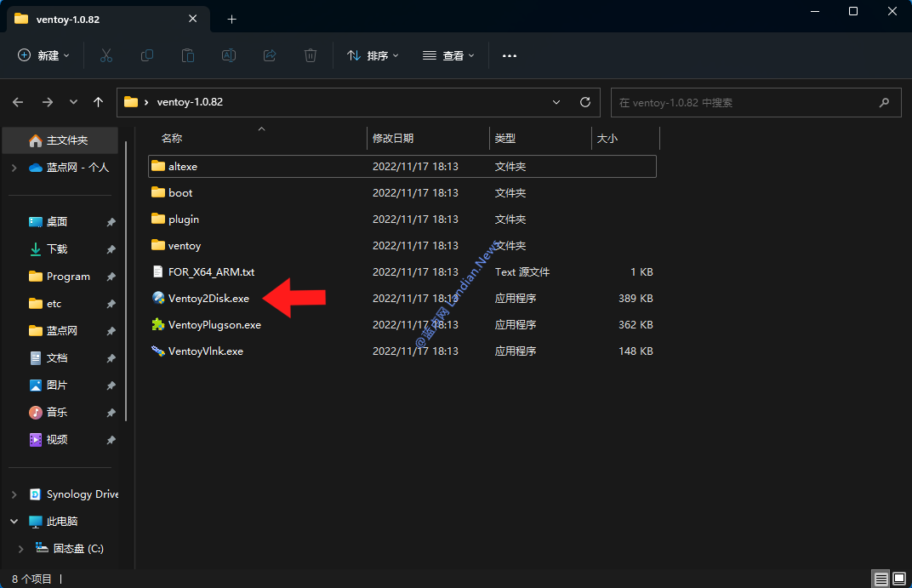
Task: Click the Copy icon in toolbar
Action: 147,55
